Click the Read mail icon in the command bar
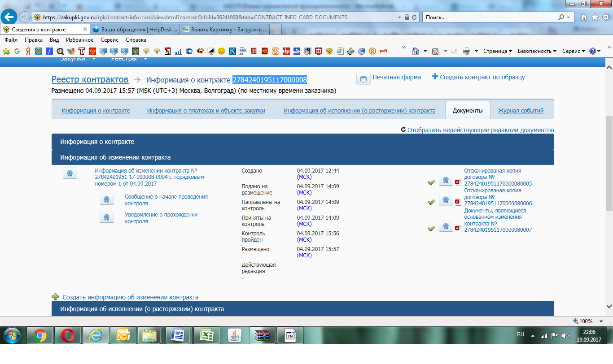 pos(454,51)
